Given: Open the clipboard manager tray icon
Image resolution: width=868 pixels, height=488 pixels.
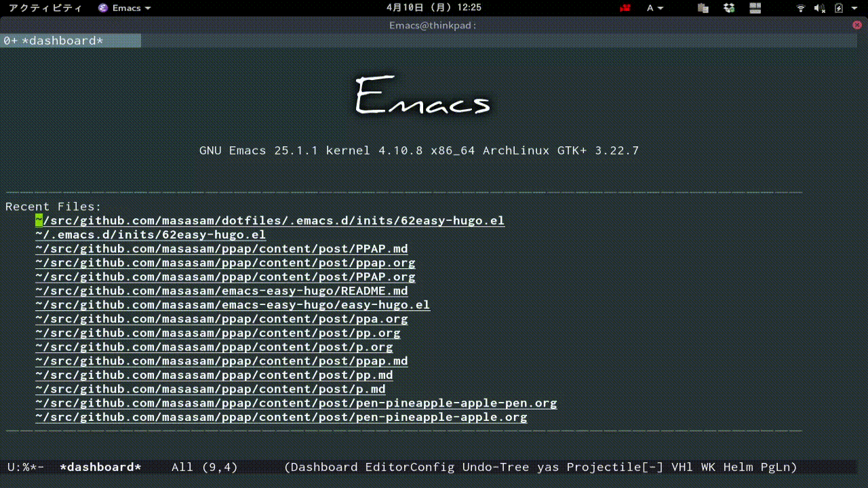Looking at the screenshot, I should [x=703, y=8].
